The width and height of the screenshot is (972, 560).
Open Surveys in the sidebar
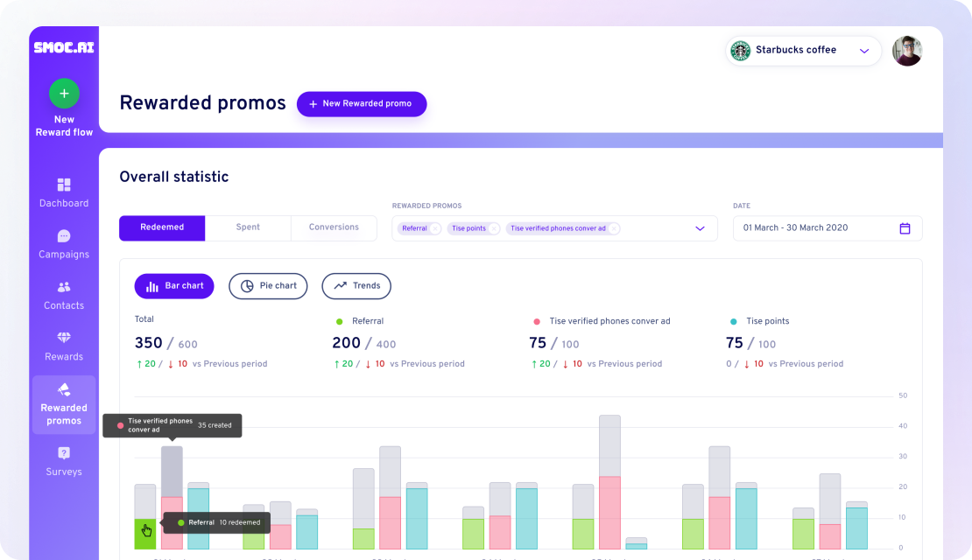(64, 461)
